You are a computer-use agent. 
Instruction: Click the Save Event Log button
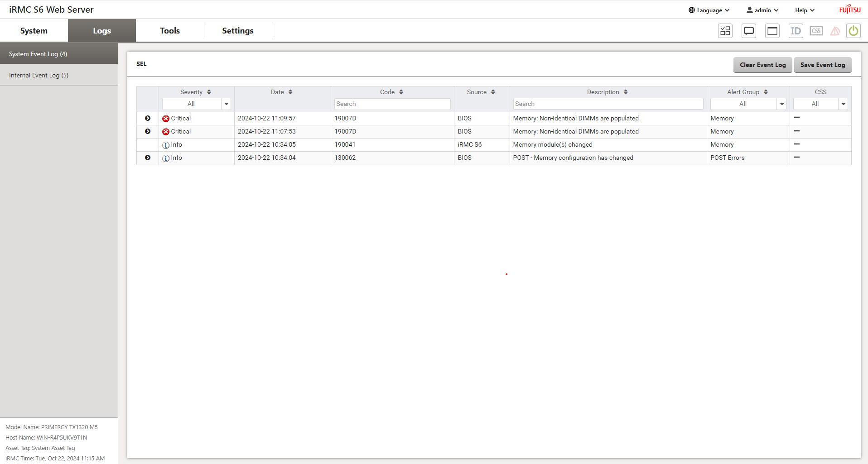point(822,65)
